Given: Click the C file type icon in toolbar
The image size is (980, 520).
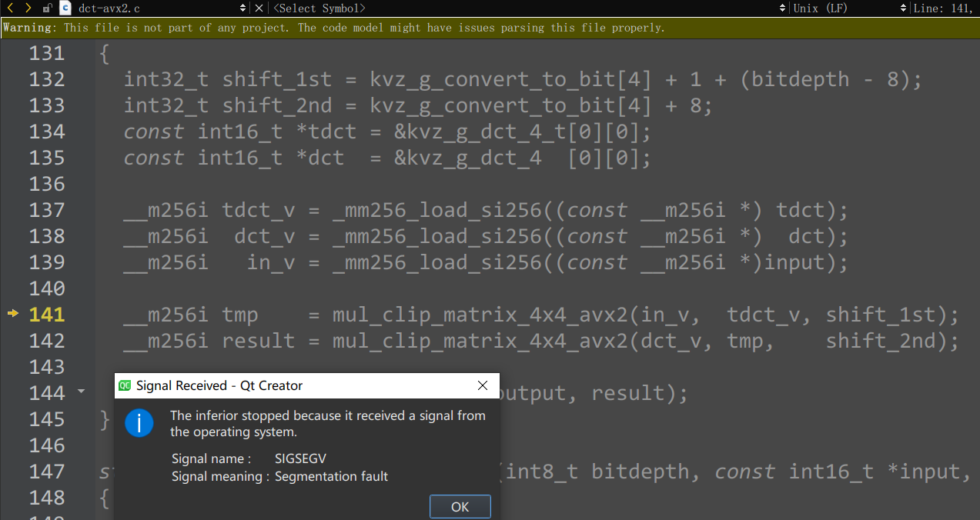Looking at the screenshot, I should (65, 8).
